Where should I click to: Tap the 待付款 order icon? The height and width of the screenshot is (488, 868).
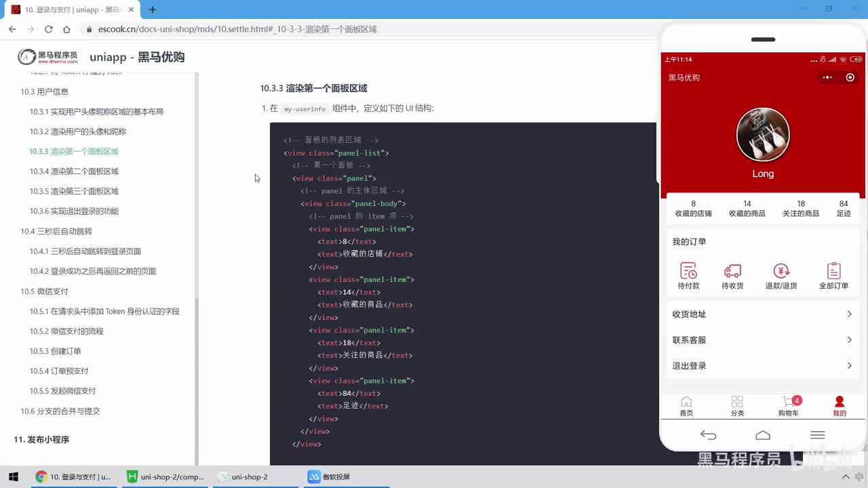coord(688,270)
